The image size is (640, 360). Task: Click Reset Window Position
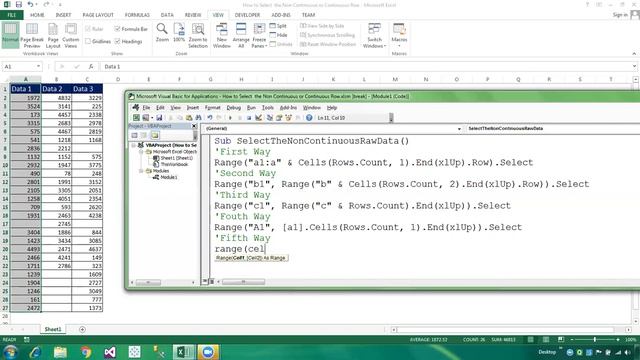(x=328, y=44)
